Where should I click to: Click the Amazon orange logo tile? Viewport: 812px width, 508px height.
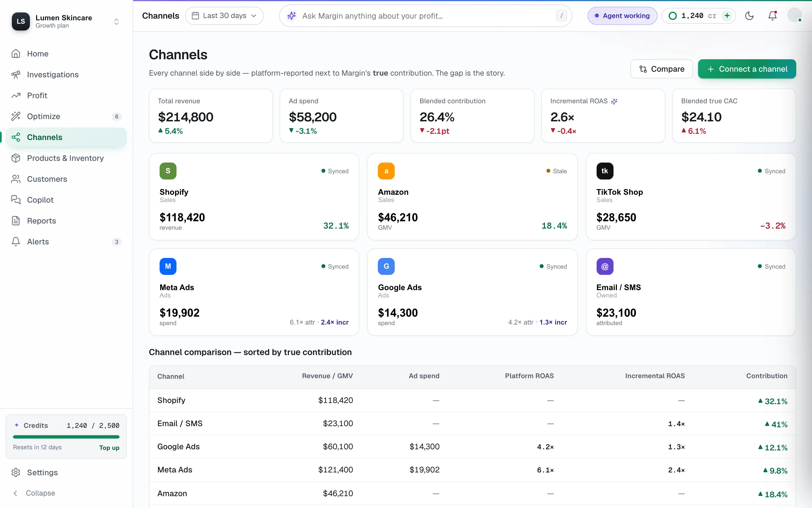pyautogui.click(x=386, y=171)
